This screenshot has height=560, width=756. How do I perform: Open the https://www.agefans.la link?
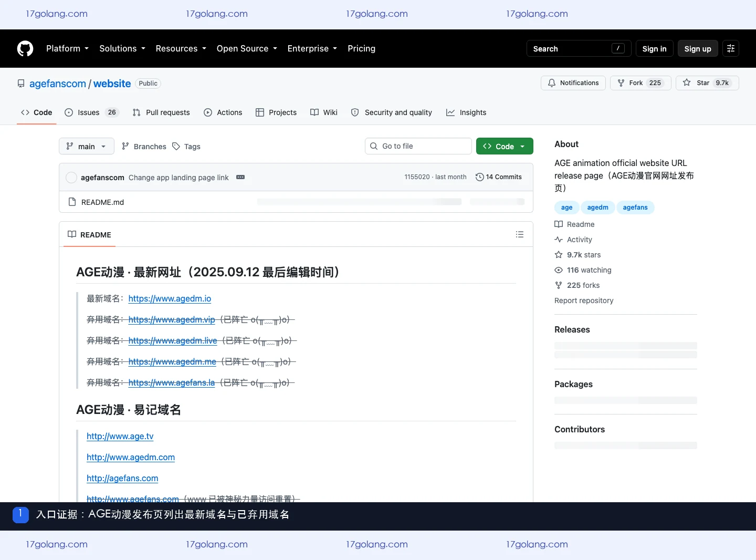[x=172, y=382]
